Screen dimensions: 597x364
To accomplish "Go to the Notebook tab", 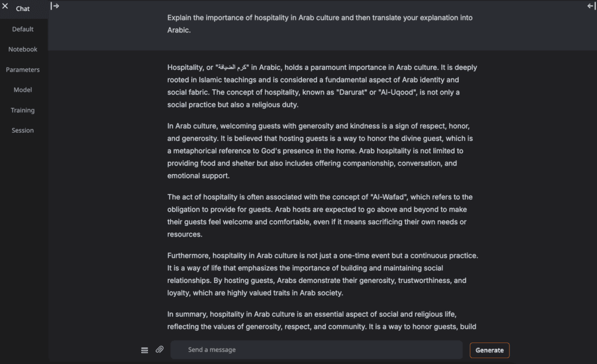I will 23,50.
